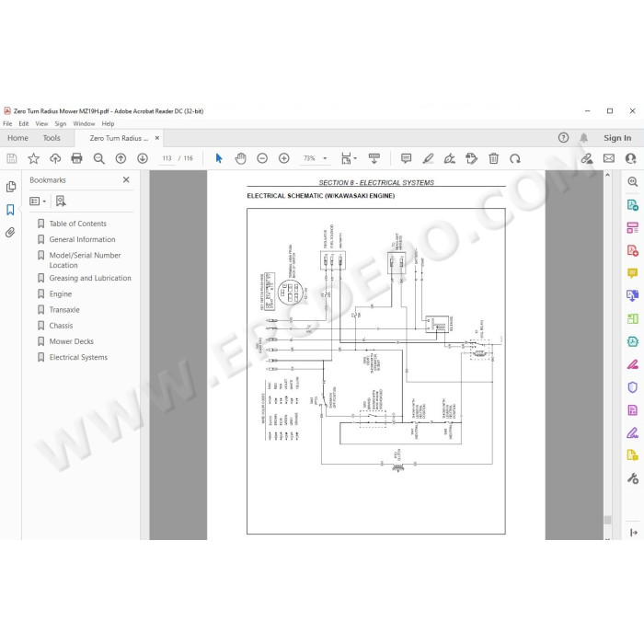Close the Bookmarks panel
The height and width of the screenshot is (644, 644).
tap(126, 180)
